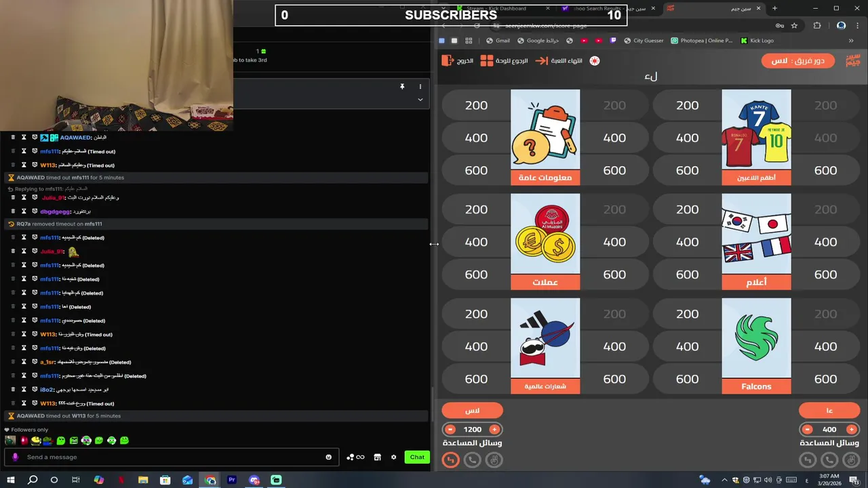Open the Falcons category card
This screenshot has width=868, height=488.
756,346
